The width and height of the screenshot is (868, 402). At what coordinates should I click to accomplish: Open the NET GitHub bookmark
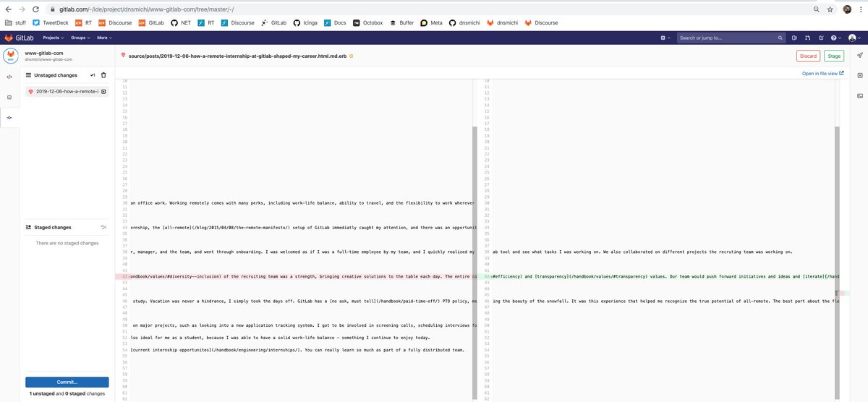tap(181, 22)
